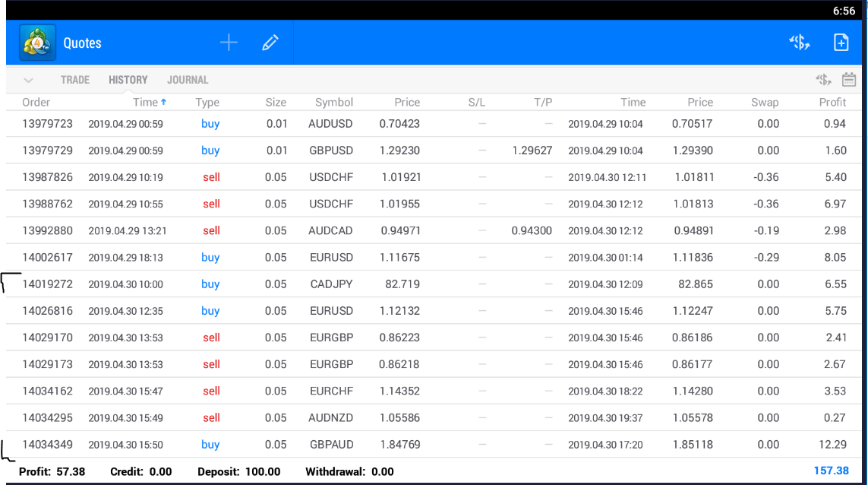The width and height of the screenshot is (868, 485).
Task: Select order 13992880 AUDCAD row
Action: point(434,230)
